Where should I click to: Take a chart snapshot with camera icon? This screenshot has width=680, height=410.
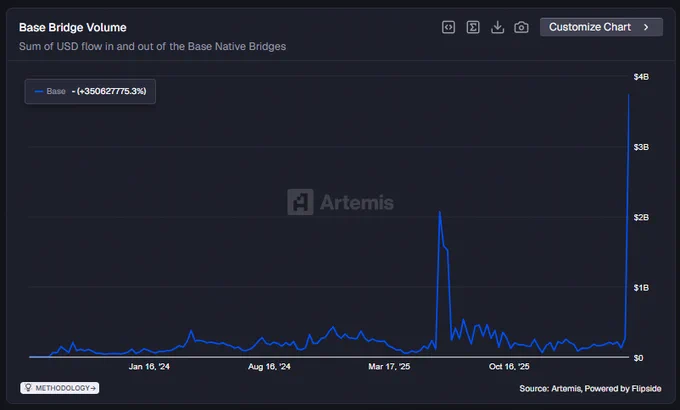point(521,27)
